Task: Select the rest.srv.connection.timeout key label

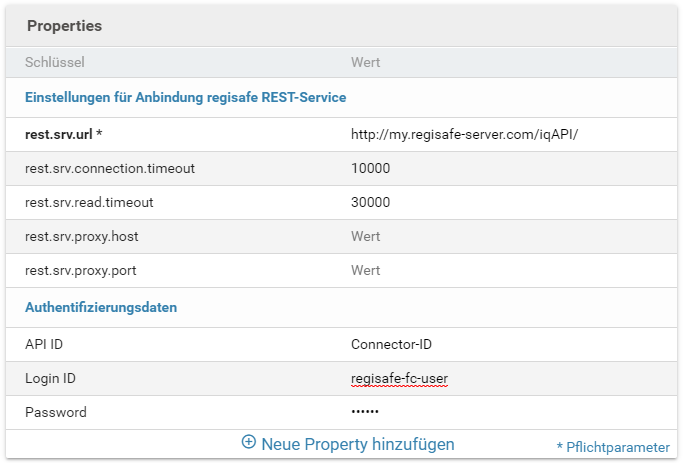Action: [x=110, y=168]
